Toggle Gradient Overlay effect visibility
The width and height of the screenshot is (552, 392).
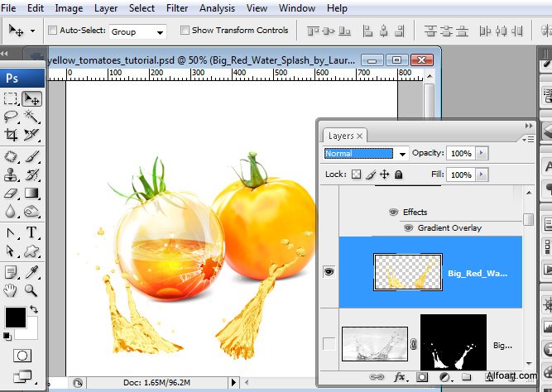410,227
